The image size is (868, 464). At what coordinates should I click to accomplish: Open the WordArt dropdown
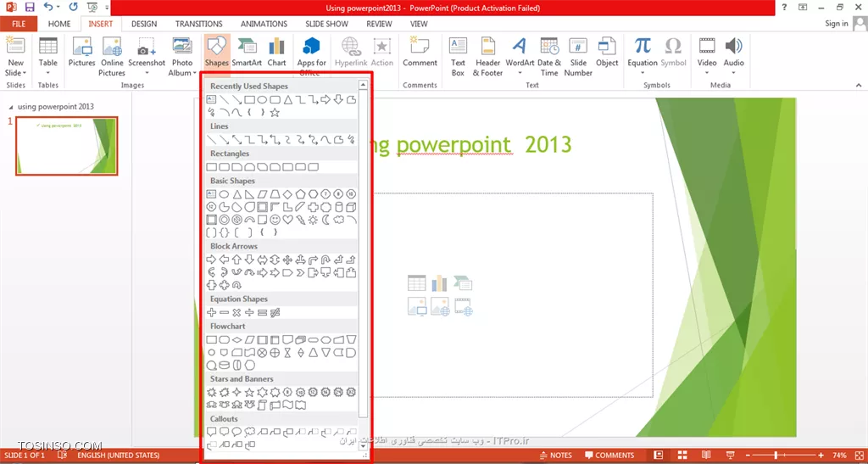(520, 73)
